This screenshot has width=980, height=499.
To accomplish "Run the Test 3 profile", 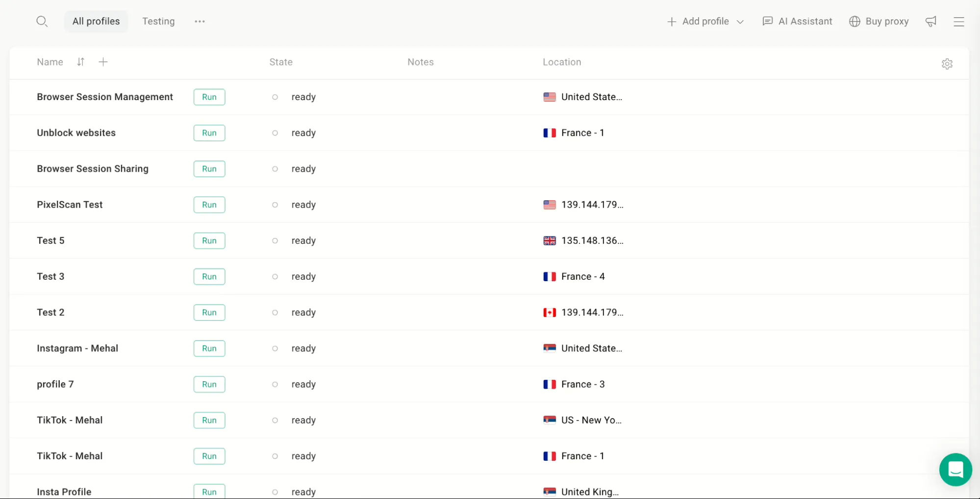I will click(209, 276).
